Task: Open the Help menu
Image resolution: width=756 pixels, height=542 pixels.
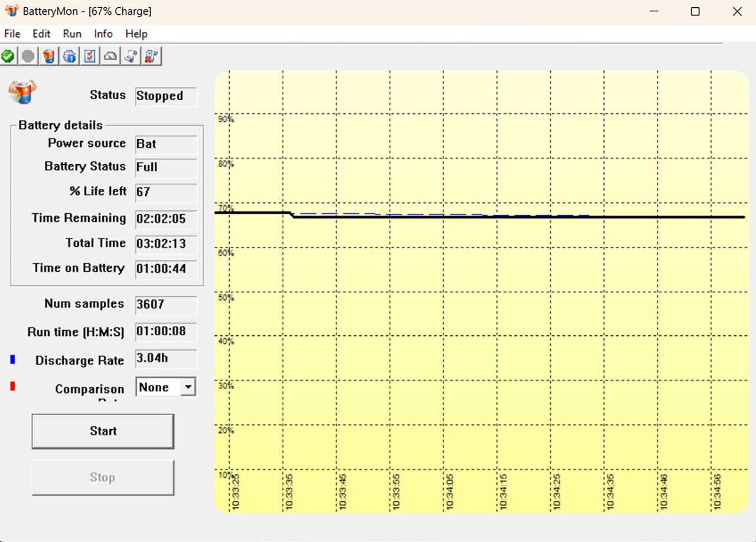Action: (x=136, y=34)
